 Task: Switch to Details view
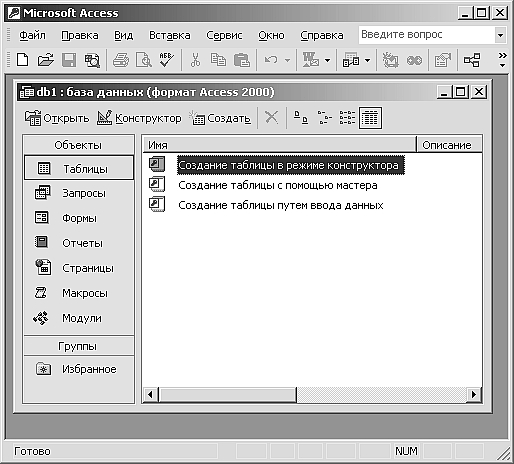(x=370, y=118)
